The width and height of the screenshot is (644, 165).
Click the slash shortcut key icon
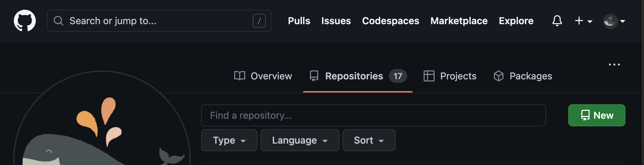[x=259, y=21]
